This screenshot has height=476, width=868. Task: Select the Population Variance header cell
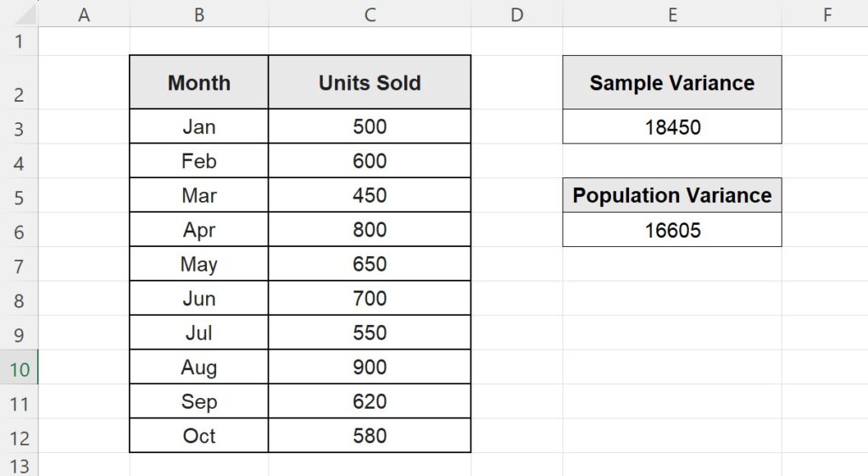[x=672, y=195]
